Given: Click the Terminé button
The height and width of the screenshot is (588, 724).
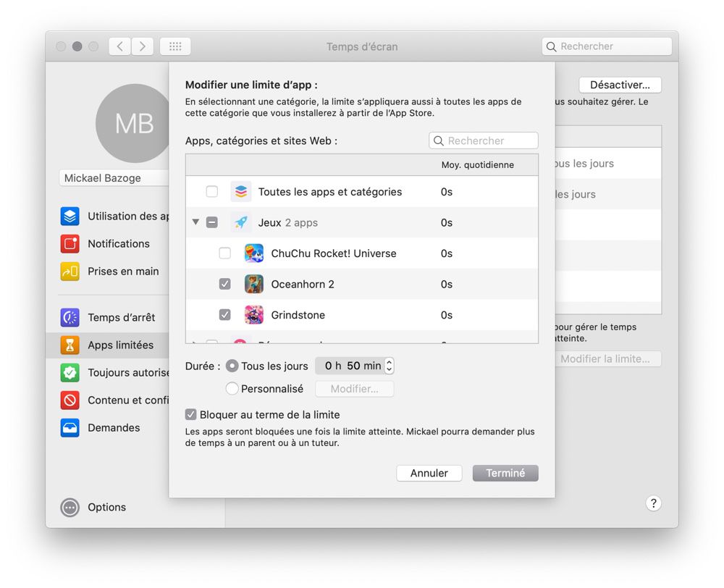Looking at the screenshot, I should (x=505, y=473).
